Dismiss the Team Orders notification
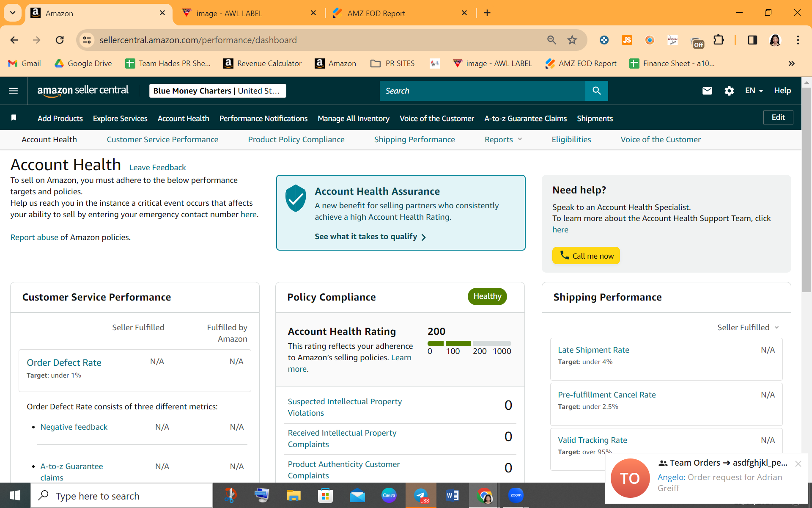Image resolution: width=812 pixels, height=508 pixels. [x=798, y=464]
